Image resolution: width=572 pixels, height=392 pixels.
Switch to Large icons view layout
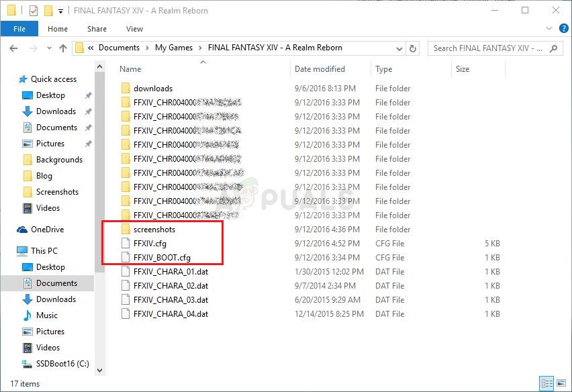561,383
